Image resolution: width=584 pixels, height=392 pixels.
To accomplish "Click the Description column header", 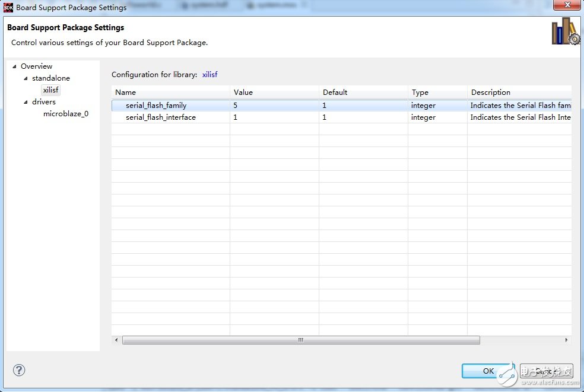I will pos(519,93).
